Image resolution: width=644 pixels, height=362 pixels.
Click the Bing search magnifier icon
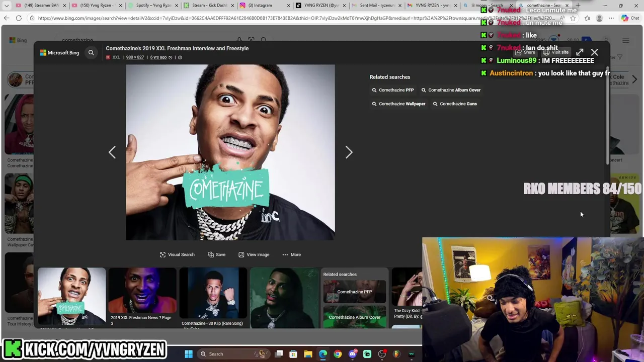coord(91,53)
